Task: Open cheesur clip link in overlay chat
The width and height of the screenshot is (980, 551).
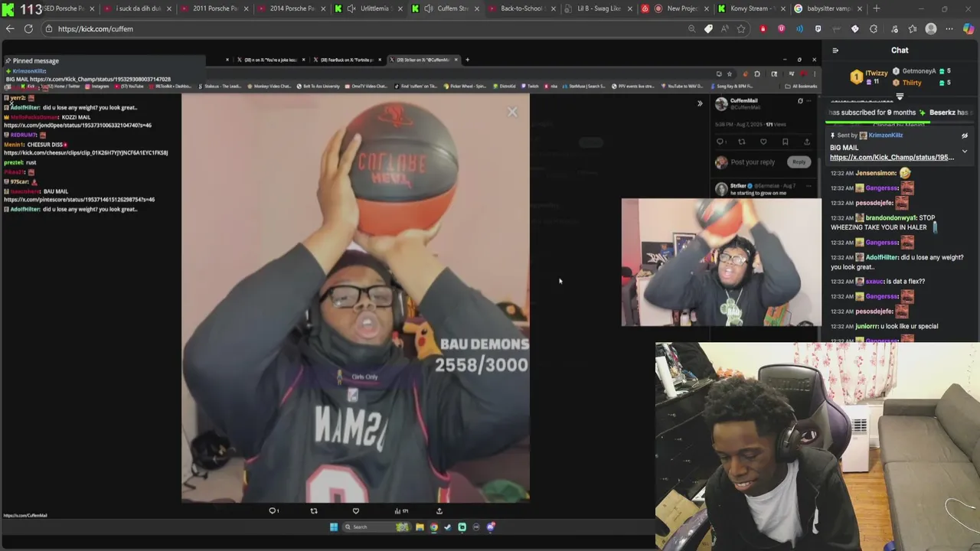Action: click(x=86, y=153)
